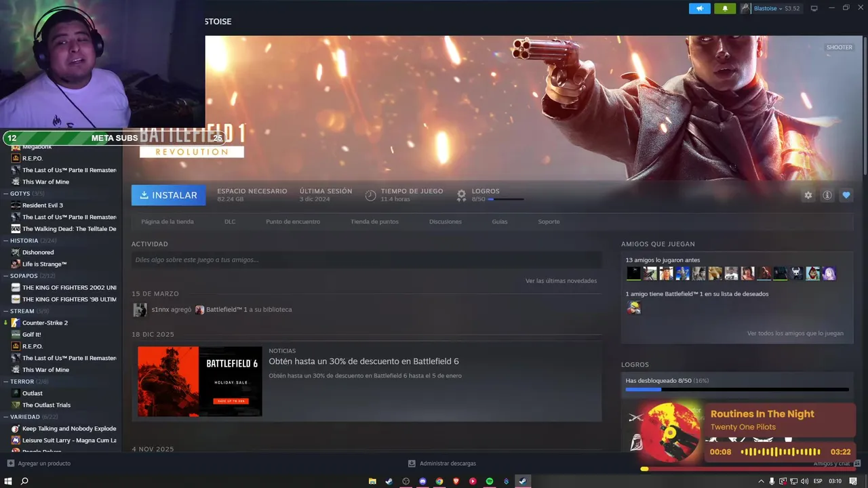The width and height of the screenshot is (868, 488).
Task: Open the green notifications bell
Action: (x=725, y=8)
